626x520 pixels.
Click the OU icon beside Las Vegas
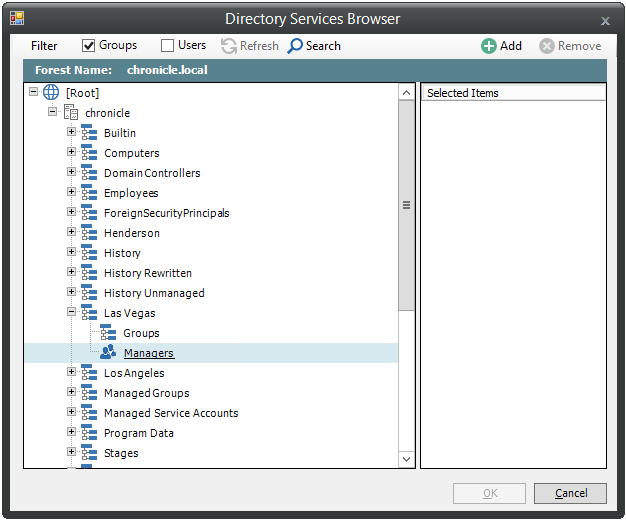tap(89, 313)
